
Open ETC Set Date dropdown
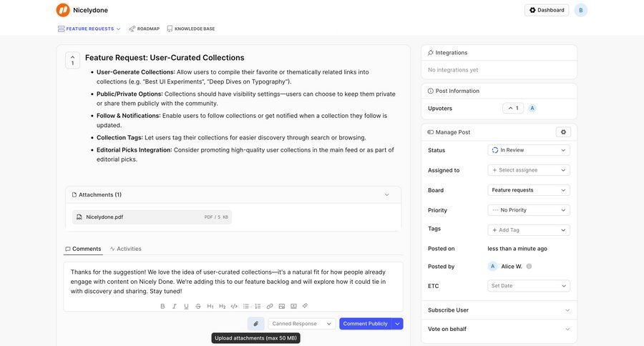pyautogui.click(x=529, y=286)
